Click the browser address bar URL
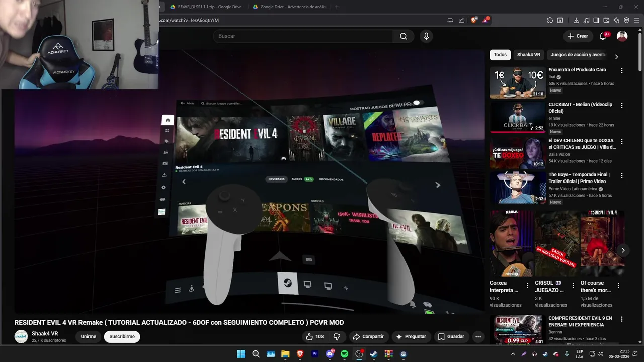Image resolution: width=644 pixels, height=362 pixels. pos(190,20)
